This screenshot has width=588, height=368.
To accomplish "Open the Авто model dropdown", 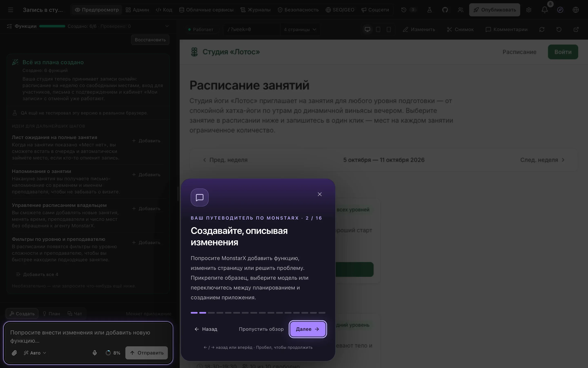I will 35,353.
